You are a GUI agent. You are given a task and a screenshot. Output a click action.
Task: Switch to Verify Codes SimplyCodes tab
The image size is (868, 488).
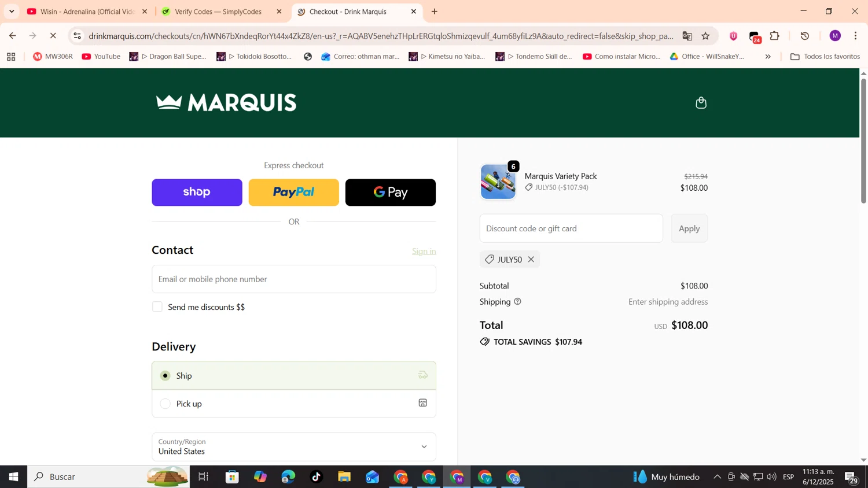221,12
